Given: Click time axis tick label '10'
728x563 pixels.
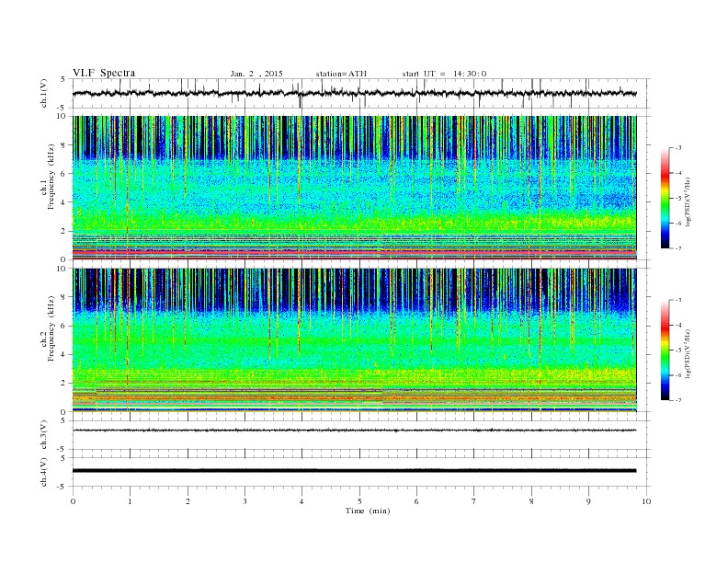Looking at the screenshot, I should click(646, 501).
